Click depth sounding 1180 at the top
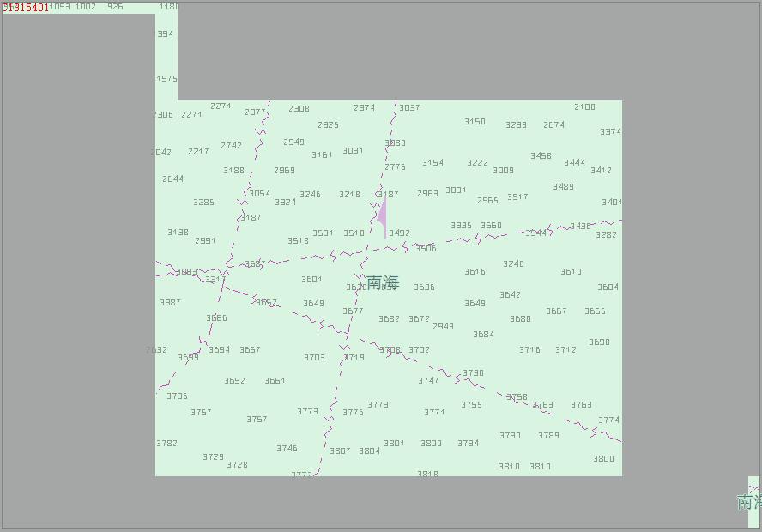762x532 pixels. [169, 7]
